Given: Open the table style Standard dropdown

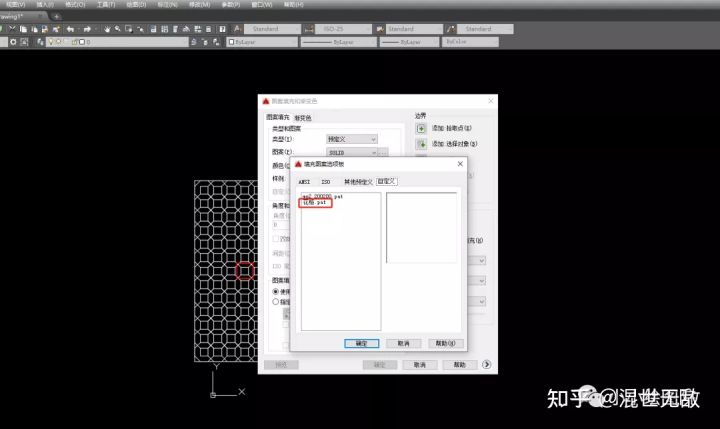Looking at the screenshot, I should (414, 29).
